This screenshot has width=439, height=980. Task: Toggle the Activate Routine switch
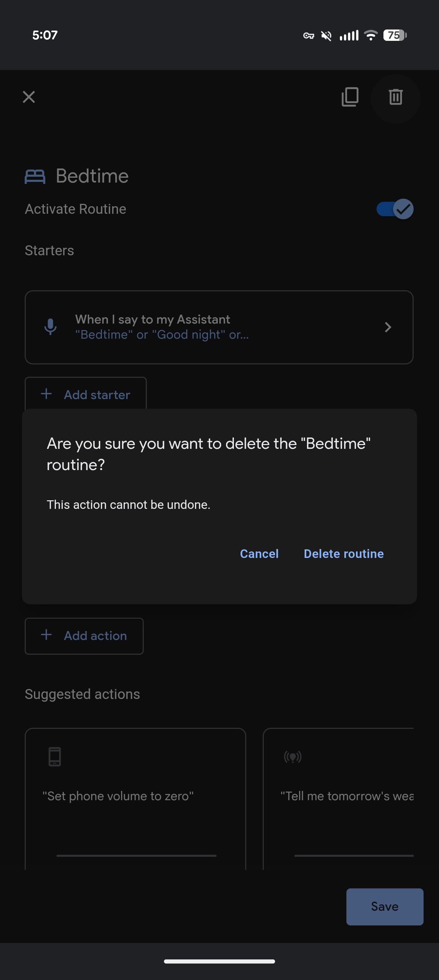coord(395,209)
